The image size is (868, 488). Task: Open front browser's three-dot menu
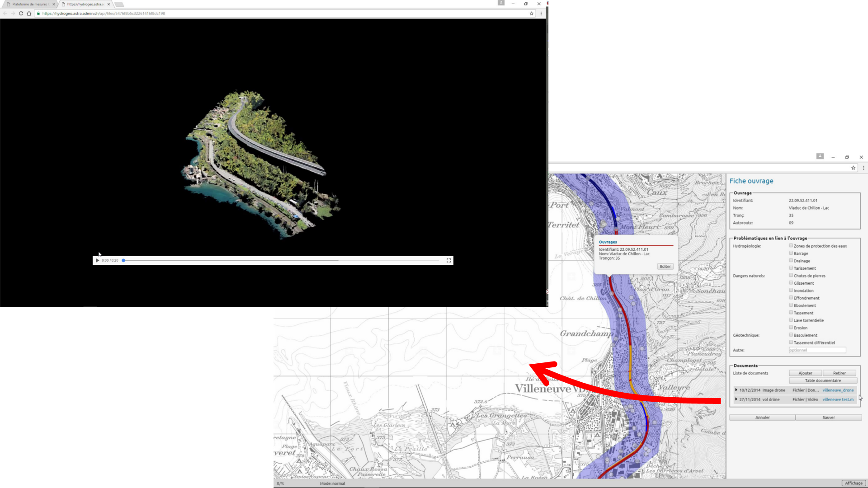click(x=541, y=14)
